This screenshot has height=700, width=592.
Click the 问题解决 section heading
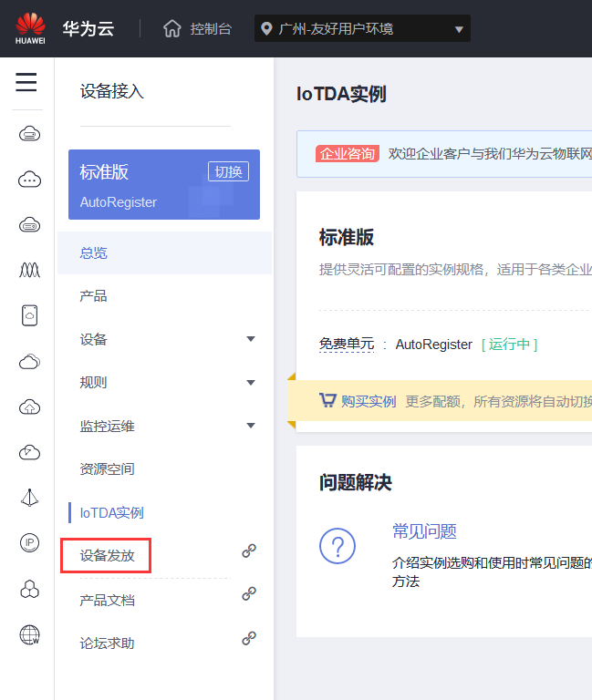pyautogui.click(x=355, y=482)
